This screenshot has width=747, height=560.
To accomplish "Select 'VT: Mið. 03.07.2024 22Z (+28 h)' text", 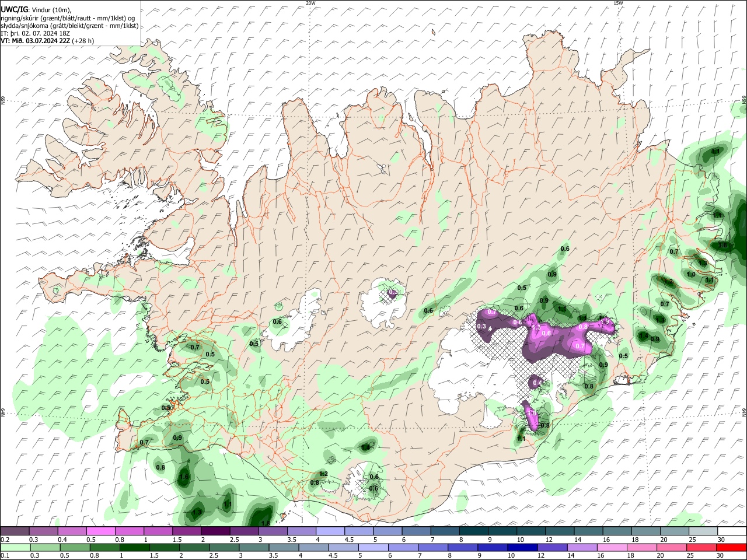I will tap(47, 41).
